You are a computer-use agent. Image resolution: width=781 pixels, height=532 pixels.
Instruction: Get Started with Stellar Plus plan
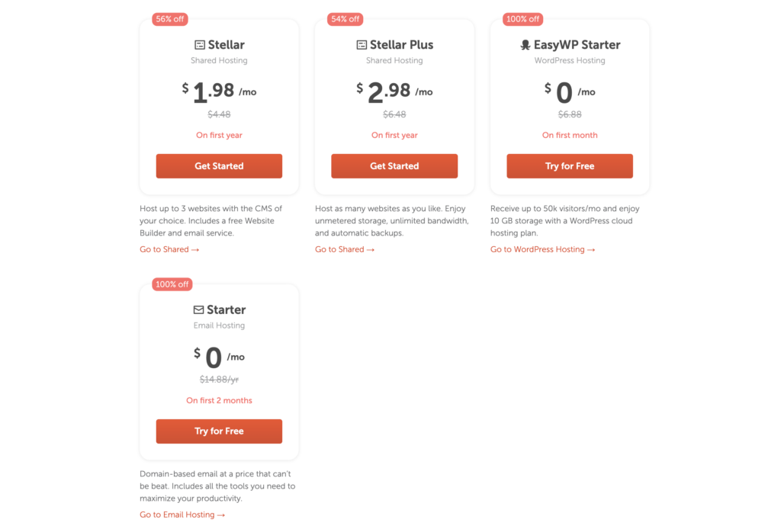tap(394, 166)
